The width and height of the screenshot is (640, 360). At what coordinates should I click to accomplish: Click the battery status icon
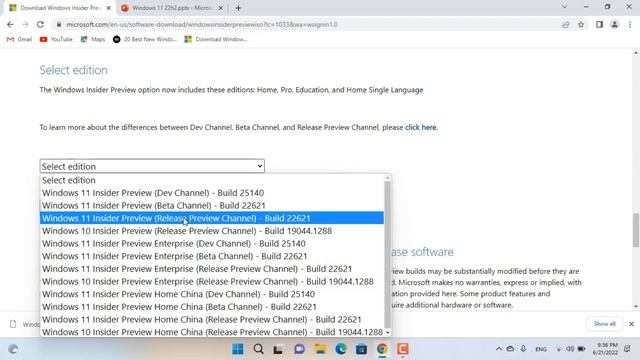(x=581, y=349)
